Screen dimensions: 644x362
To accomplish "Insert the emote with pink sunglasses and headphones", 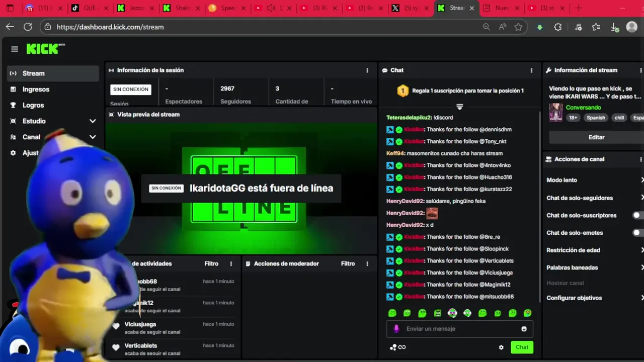I will (452, 313).
